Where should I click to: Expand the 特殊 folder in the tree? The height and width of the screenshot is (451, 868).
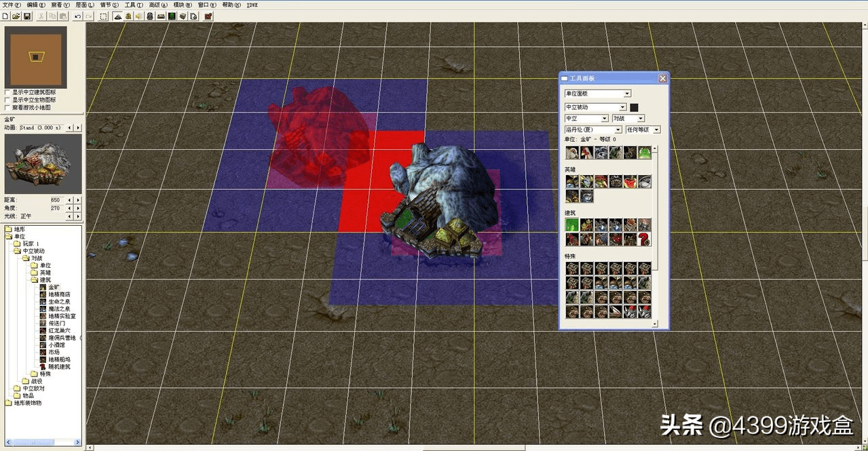tap(33, 374)
